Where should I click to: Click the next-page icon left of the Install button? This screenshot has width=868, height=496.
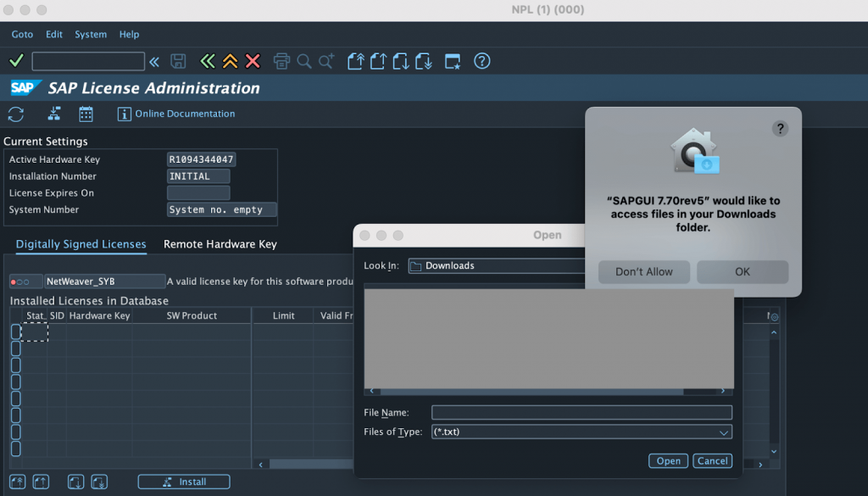pos(75,482)
